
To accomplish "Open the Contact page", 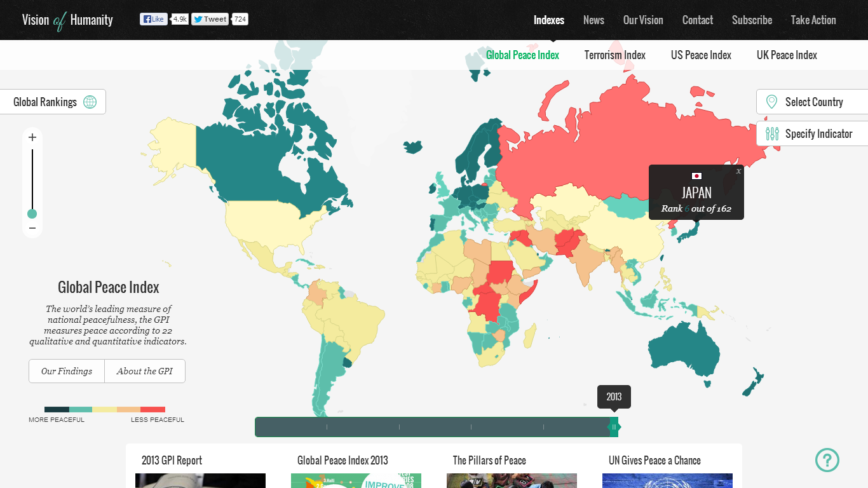I will [x=698, y=20].
